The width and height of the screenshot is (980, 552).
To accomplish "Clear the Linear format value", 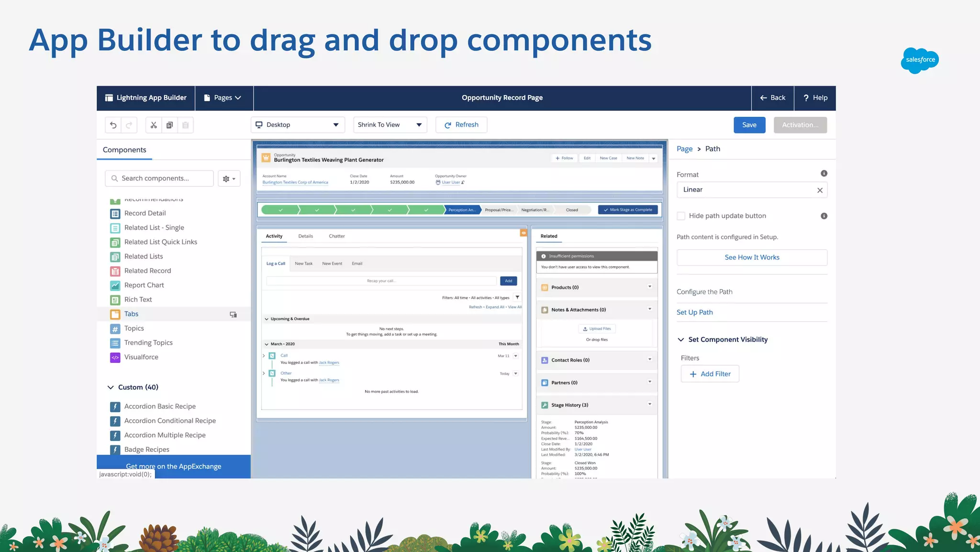I will (x=819, y=190).
